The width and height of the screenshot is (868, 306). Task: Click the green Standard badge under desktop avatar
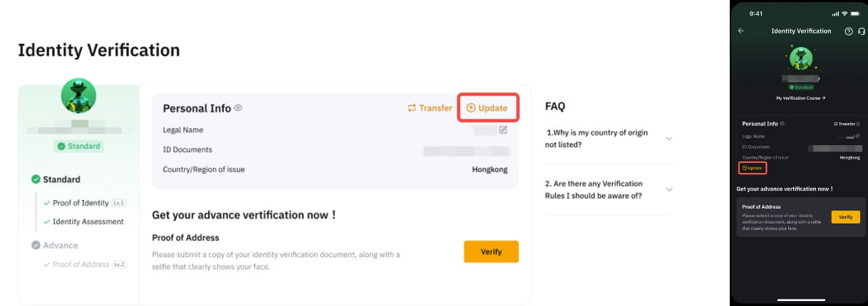coord(78,146)
